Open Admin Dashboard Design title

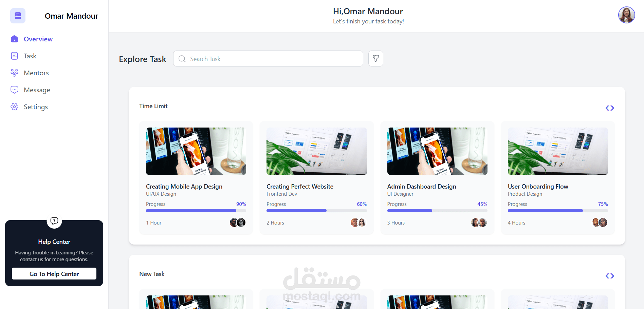422,187
